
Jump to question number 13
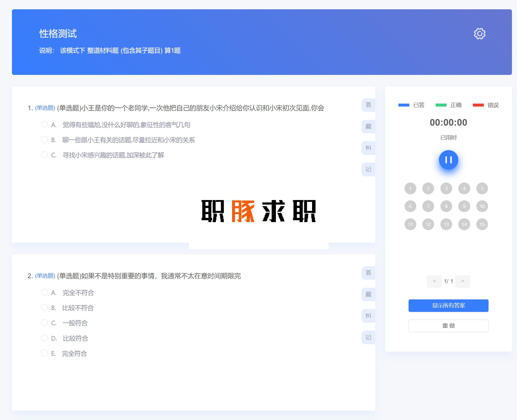coord(446,224)
